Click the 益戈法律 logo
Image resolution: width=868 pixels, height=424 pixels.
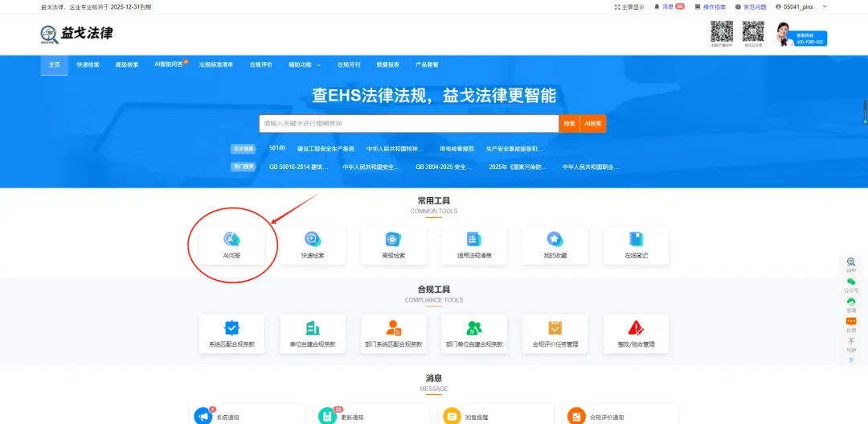(x=77, y=34)
